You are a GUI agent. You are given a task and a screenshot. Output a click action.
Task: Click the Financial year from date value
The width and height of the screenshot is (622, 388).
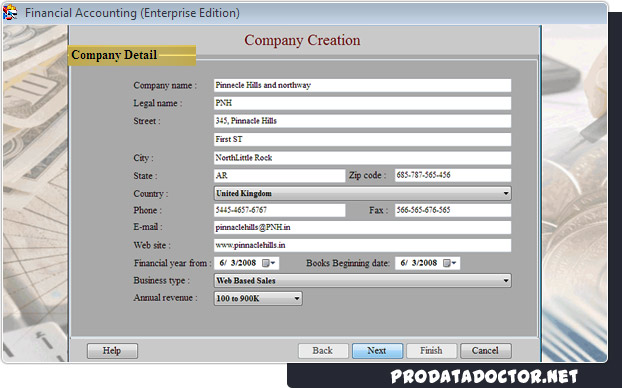(238, 263)
